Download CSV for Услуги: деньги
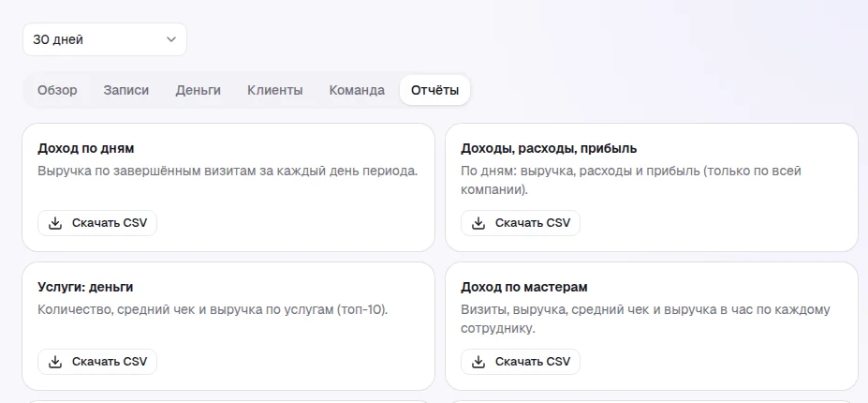The width and height of the screenshot is (868, 403). (97, 362)
